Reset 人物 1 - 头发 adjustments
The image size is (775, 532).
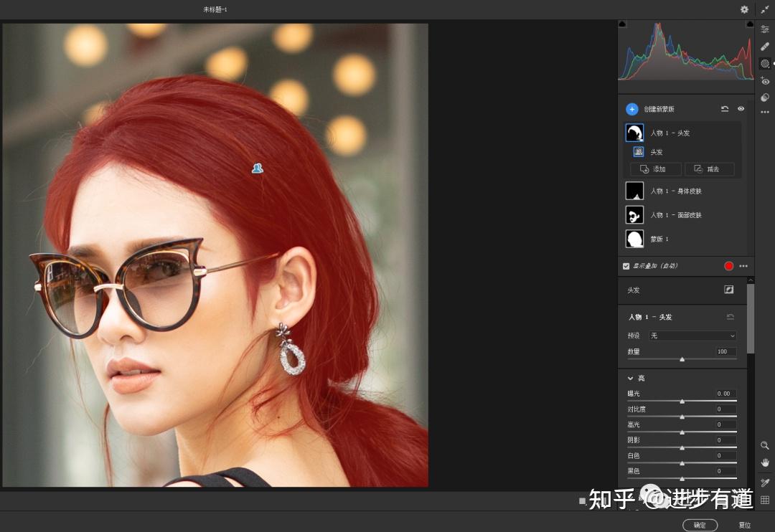(730, 317)
